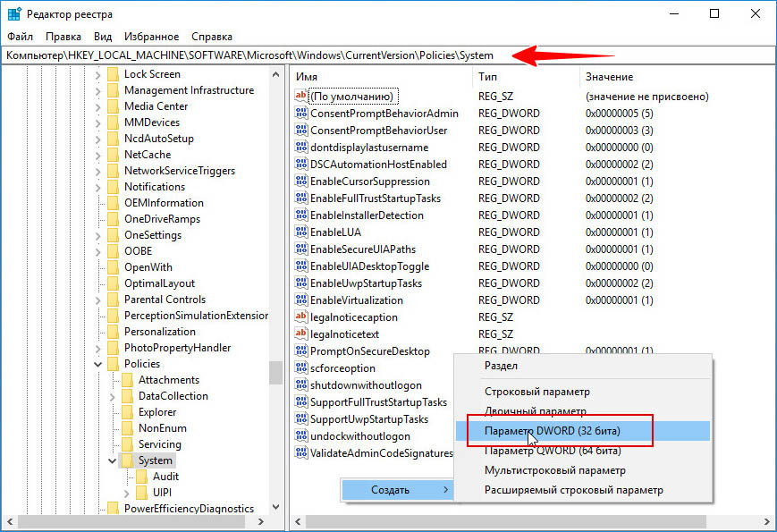Collapse the System tree node
777x532 pixels.
[113, 460]
